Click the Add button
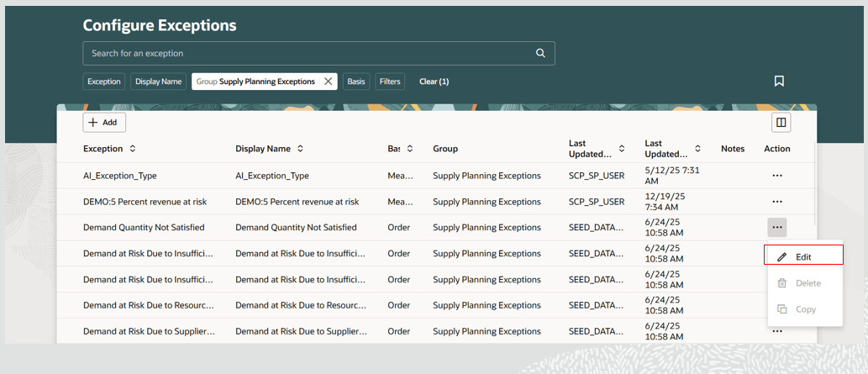 (x=104, y=123)
